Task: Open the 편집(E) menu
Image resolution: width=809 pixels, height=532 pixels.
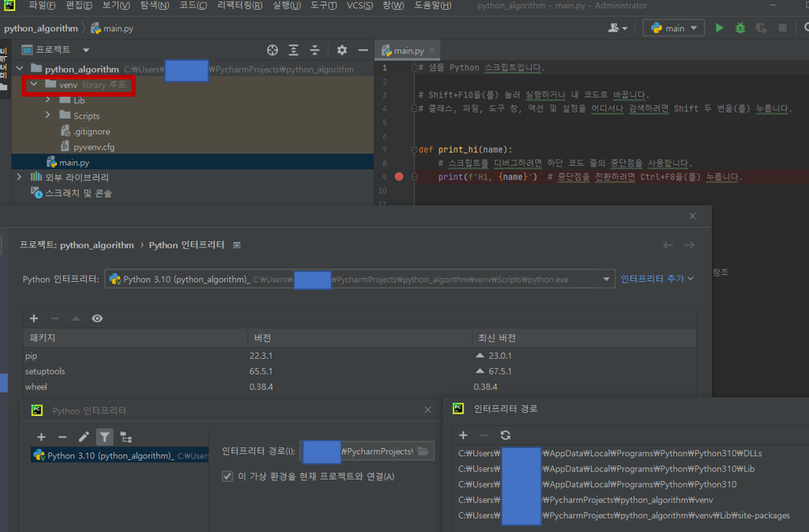Action: [x=79, y=5]
